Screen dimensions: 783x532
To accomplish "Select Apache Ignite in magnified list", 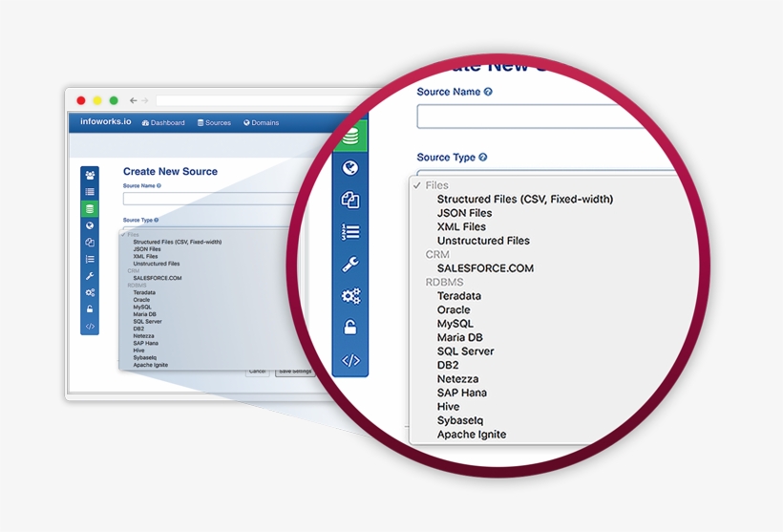I will point(472,435).
